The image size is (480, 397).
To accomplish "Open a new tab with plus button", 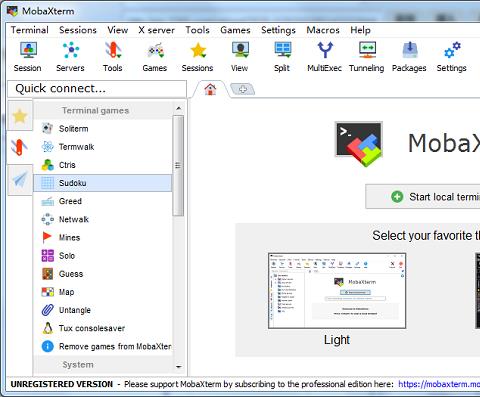I will point(243,89).
